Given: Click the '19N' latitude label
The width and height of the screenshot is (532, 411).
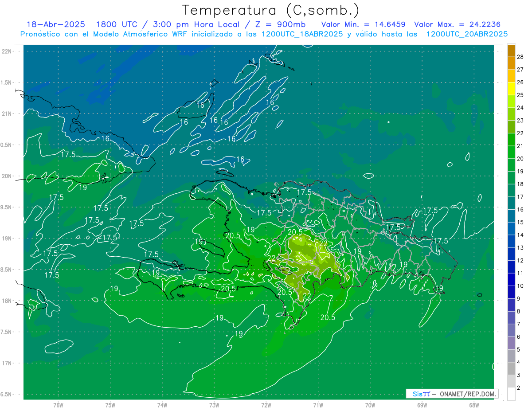Looking at the screenshot, I should (x=7, y=239).
